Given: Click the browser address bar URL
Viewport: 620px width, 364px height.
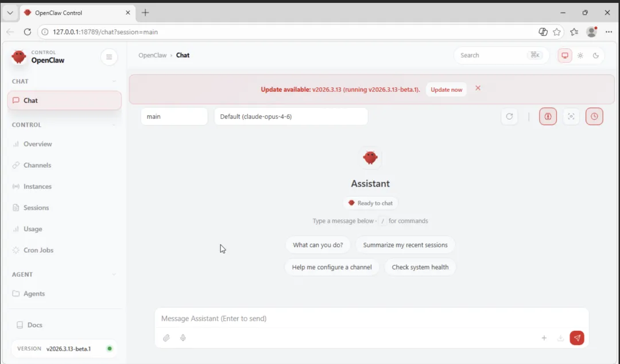Looking at the screenshot, I should tap(105, 32).
